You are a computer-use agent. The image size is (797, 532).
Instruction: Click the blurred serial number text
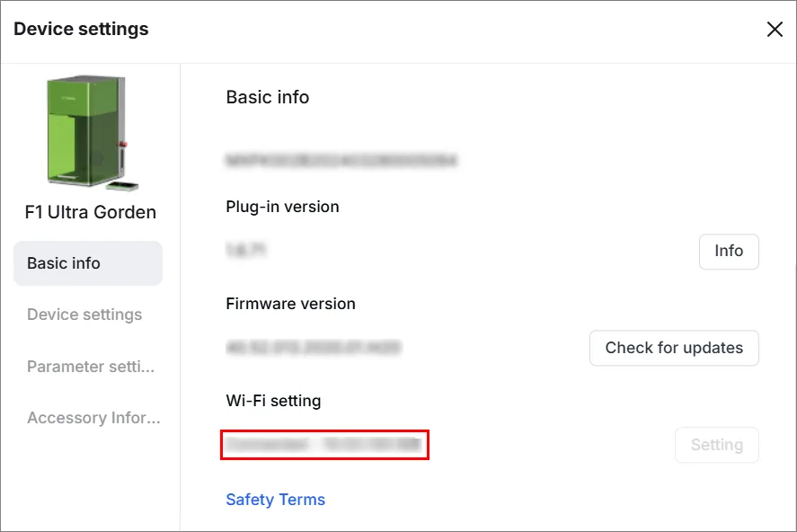[x=341, y=161]
